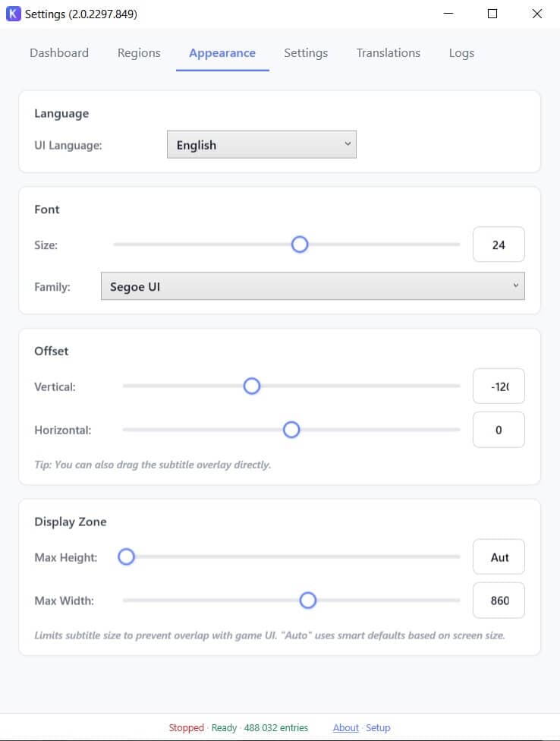
Task: Expand the UI Language dropdown
Action: coord(261,145)
